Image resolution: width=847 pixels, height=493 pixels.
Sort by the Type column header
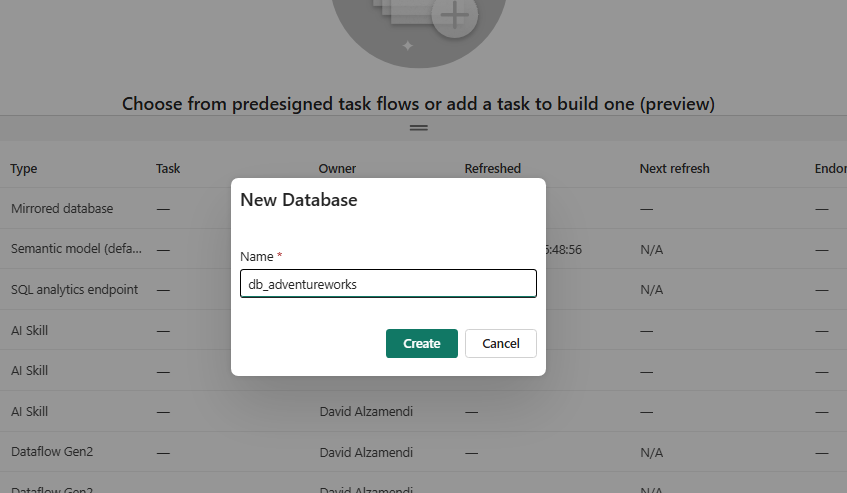24,168
